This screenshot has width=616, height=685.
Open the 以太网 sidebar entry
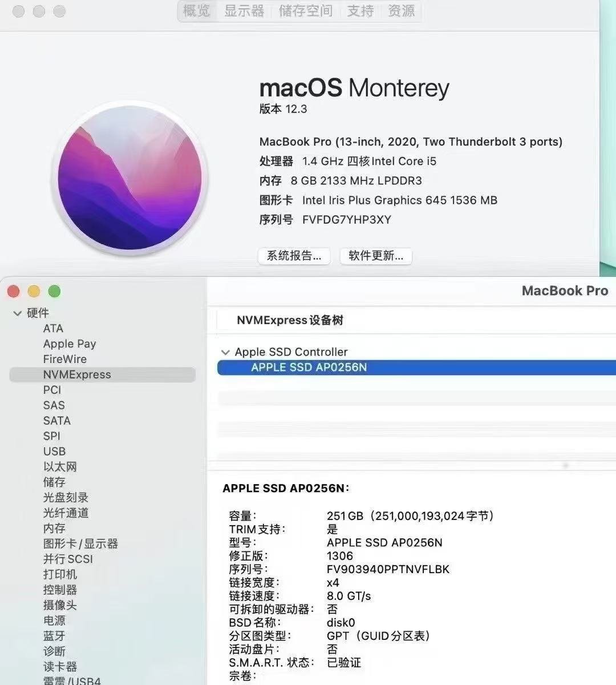[60, 467]
